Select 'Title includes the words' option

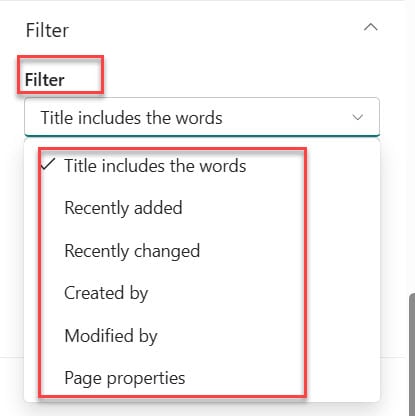click(202, 166)
